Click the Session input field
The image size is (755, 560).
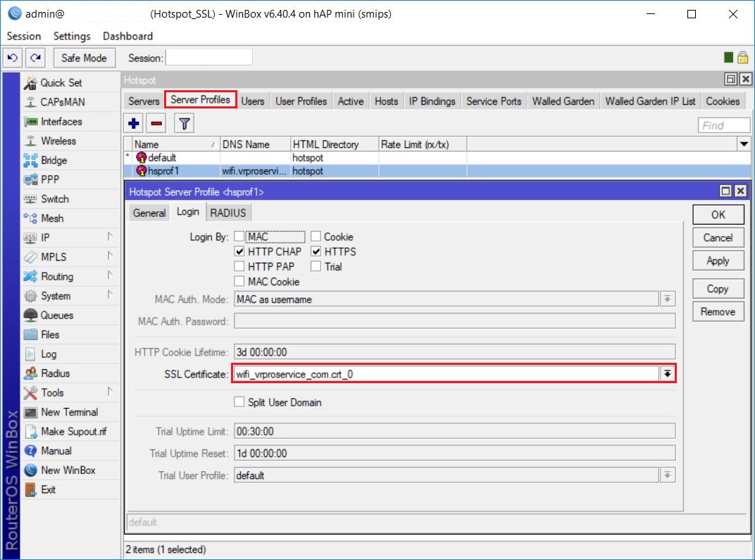pos(209,58)
